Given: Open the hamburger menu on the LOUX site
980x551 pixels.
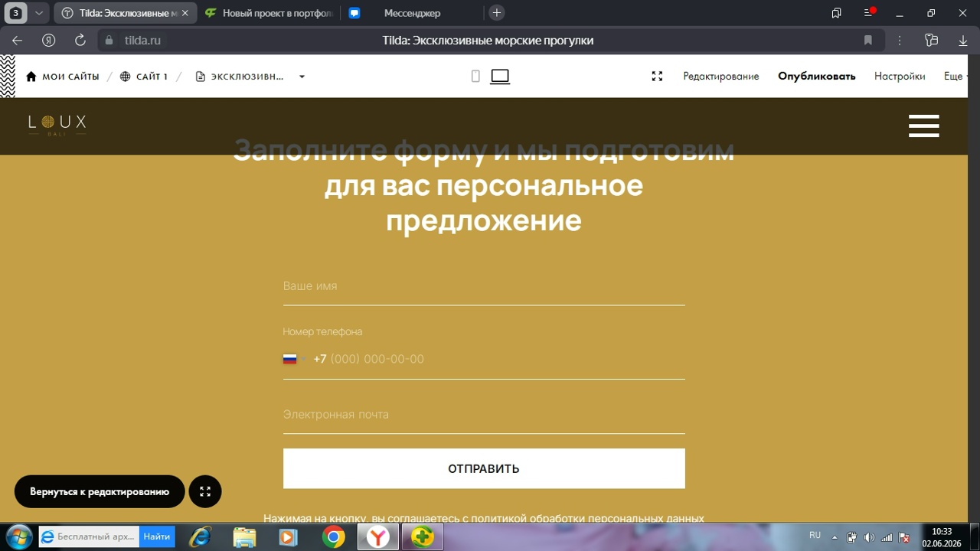Looking at the screenshot, I should pos(923,126).
